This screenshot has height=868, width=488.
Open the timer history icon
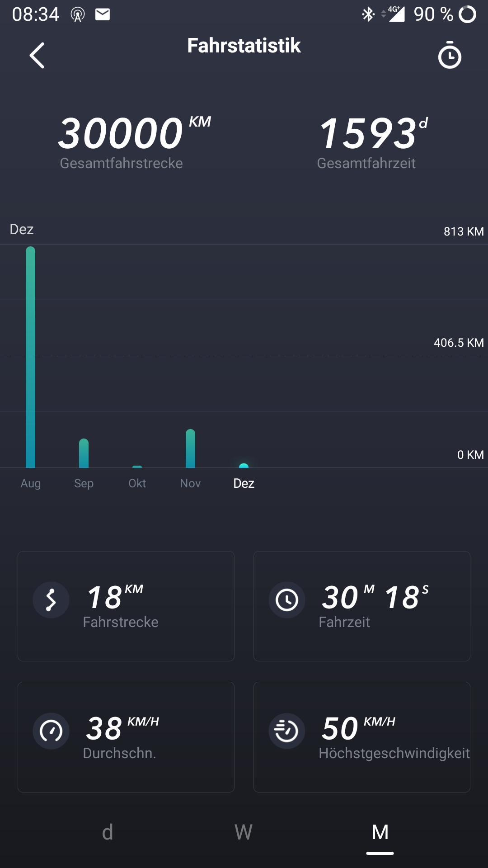(x=449, y=56)
